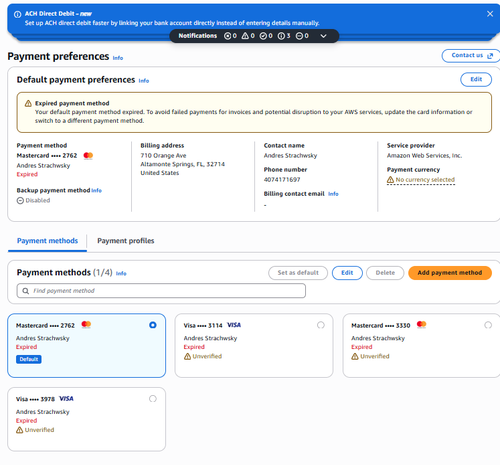The width and height of the screenshot is (500, 465).
Task: Edit default payment preferences
Action: (476, 79)
